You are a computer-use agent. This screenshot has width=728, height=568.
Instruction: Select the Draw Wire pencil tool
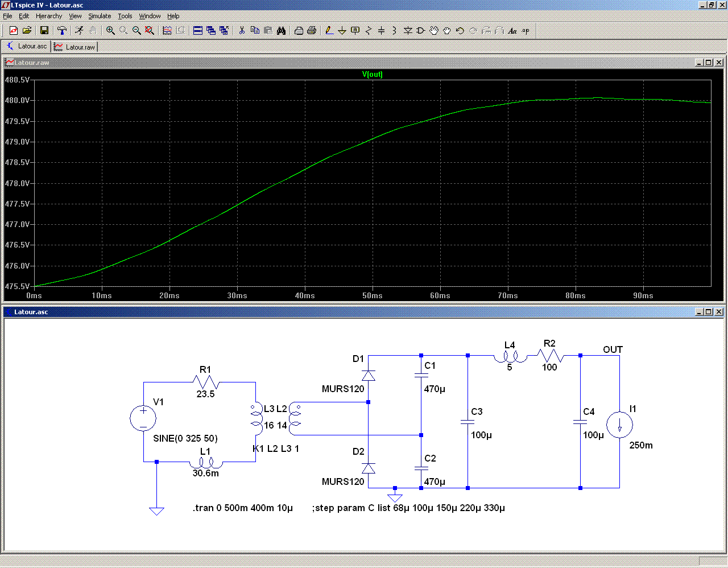pos(329,31)
